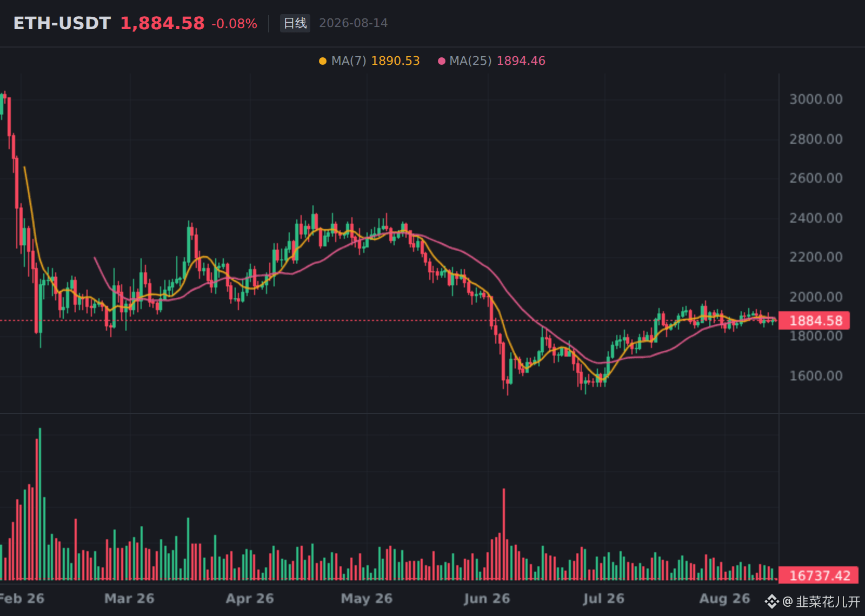The image size is (865, 616).
Task: Click the Mar 26 time axis label
Action: (129, 599)
